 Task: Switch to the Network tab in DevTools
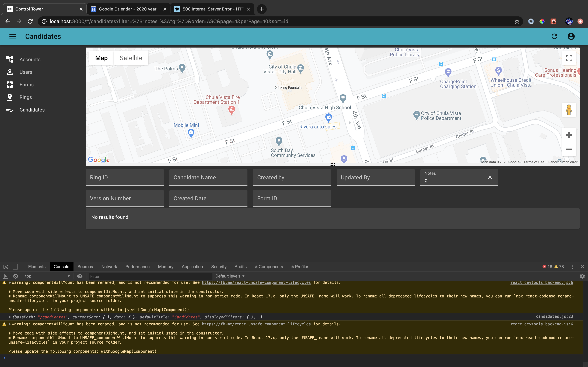(109, 267)
